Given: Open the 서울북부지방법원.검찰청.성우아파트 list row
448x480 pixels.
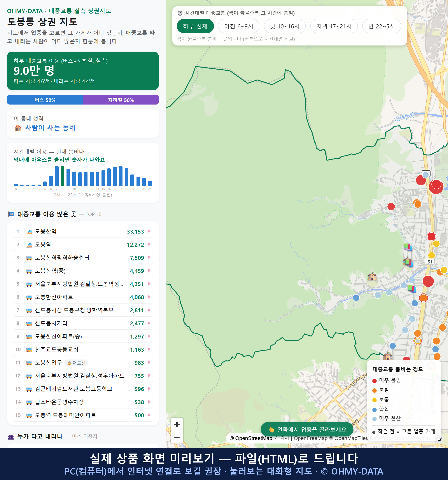Looking at the screenshot, I should click(83, 376).
